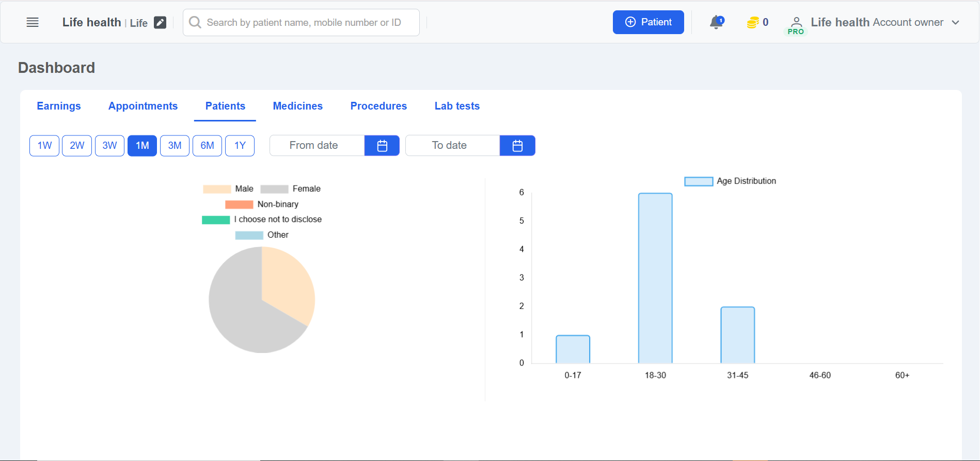Go to the Lab tests tab
980x461 pixels.
pos(457,106)
